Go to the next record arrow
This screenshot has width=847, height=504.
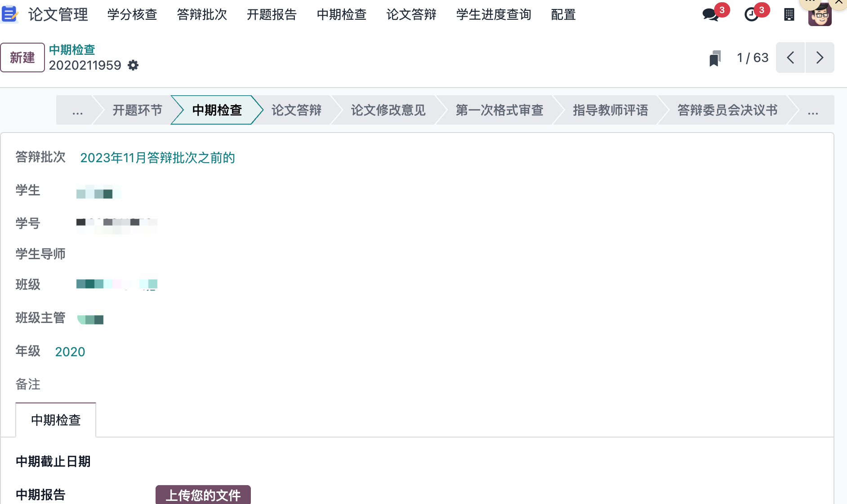point(820,57)
